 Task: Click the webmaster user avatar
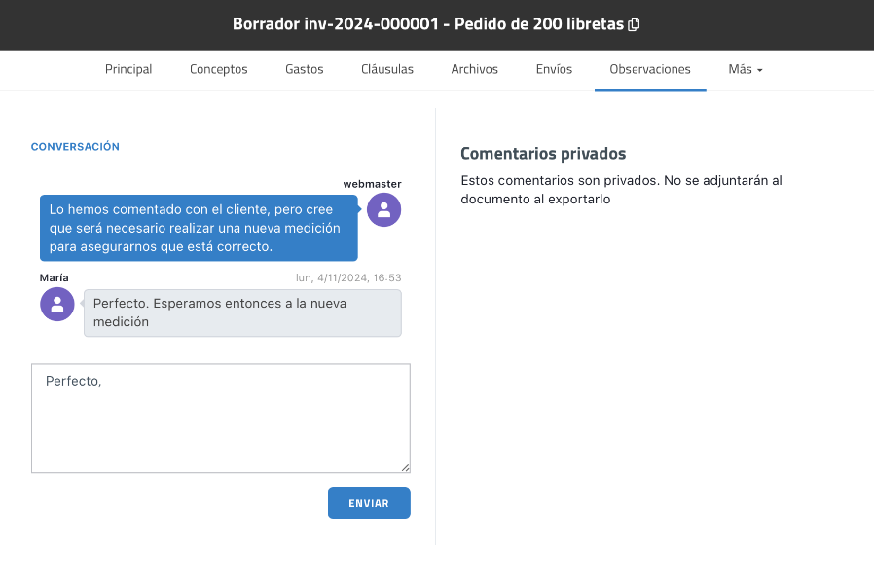(383, 209)
